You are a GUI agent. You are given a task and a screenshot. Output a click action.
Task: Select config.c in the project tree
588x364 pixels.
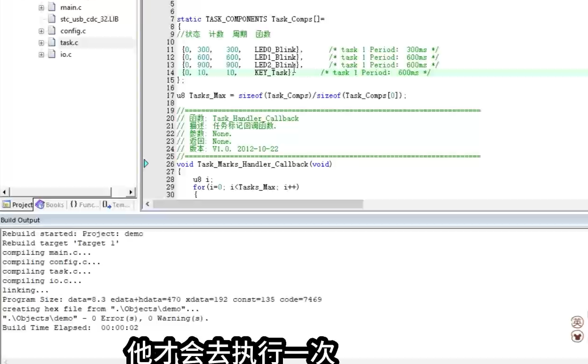tap(73, 31)
